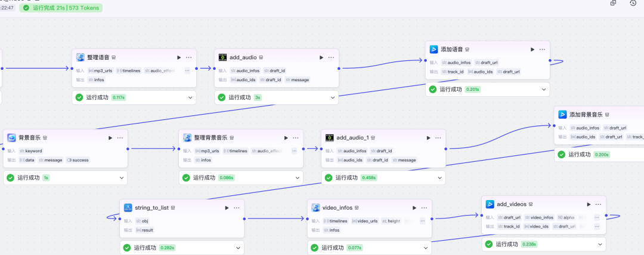Expand add_audio run result chevron

(333, 97)
